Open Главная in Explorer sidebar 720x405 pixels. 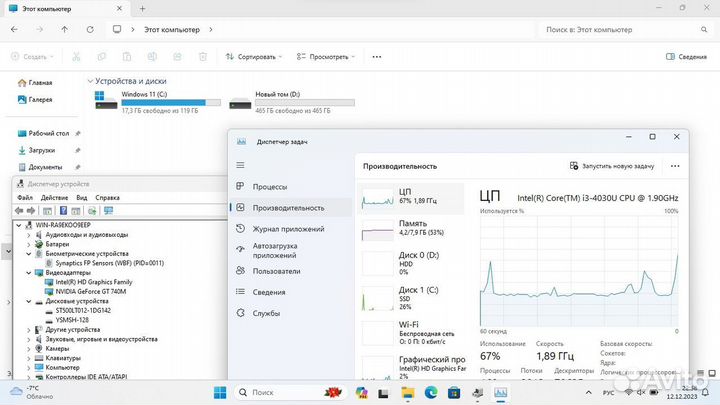point(35,83)
